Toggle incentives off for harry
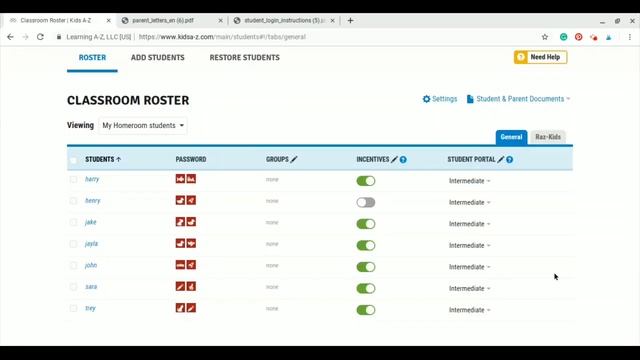The height and width of the screenshot is (360, 640). pos(366,181)
